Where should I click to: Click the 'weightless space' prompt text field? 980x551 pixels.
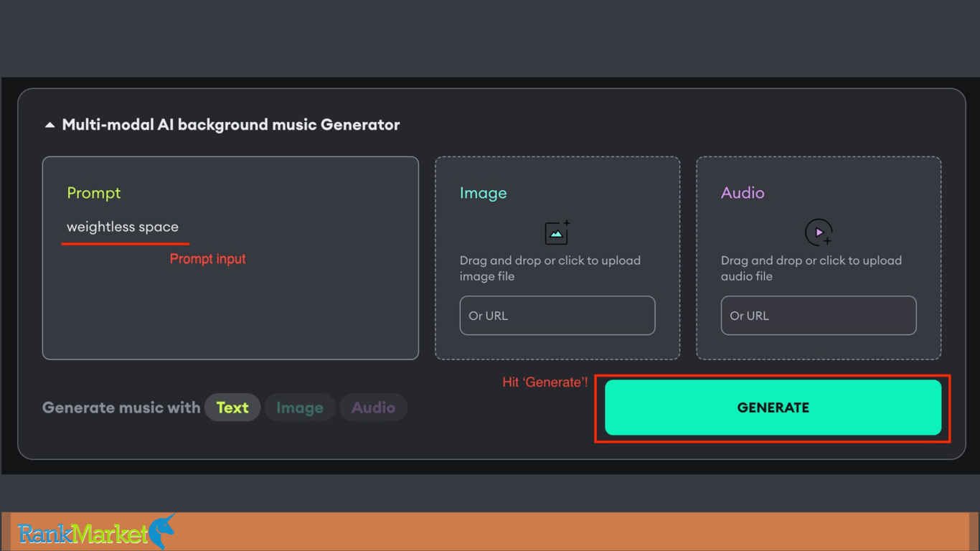tap(123, 227)
